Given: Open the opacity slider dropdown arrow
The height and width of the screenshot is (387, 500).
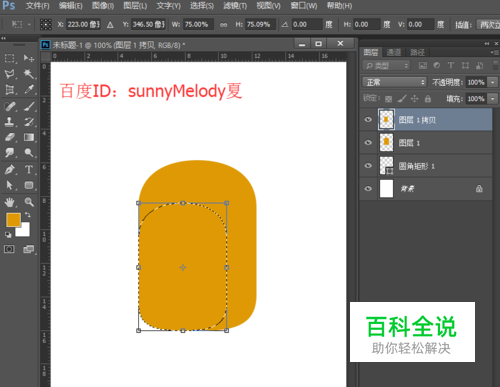Looking at the screenshot, I should coord(493,82).
